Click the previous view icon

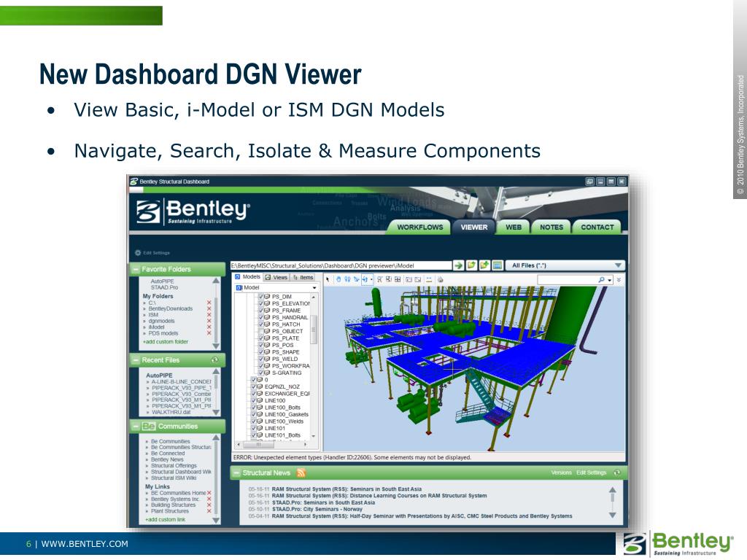pos(409,279)
